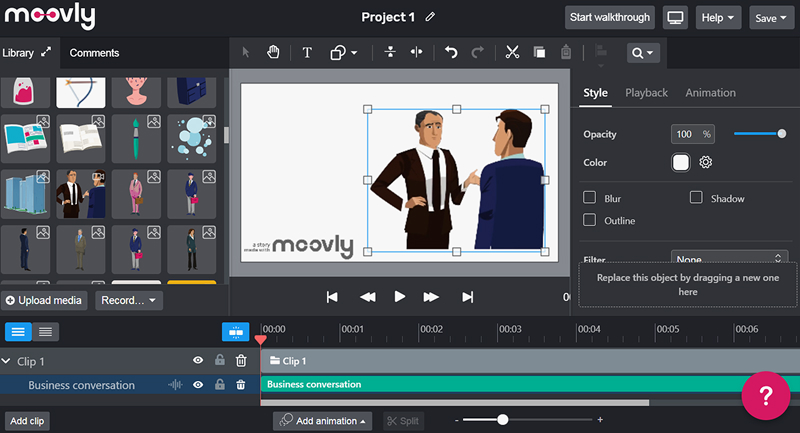The image size is (800, 433).
Task: Click the Moovly logo
Action: pos(50,16)
